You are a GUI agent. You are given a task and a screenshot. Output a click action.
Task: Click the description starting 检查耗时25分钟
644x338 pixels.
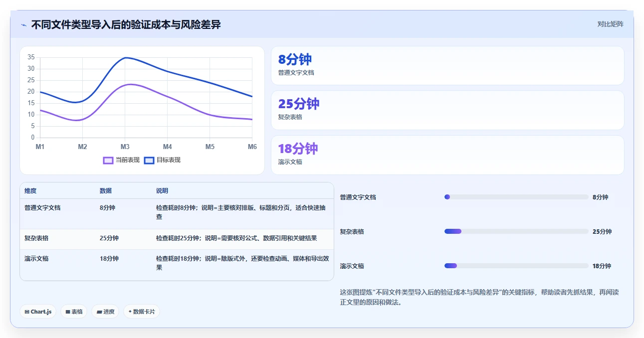[236, 238]
